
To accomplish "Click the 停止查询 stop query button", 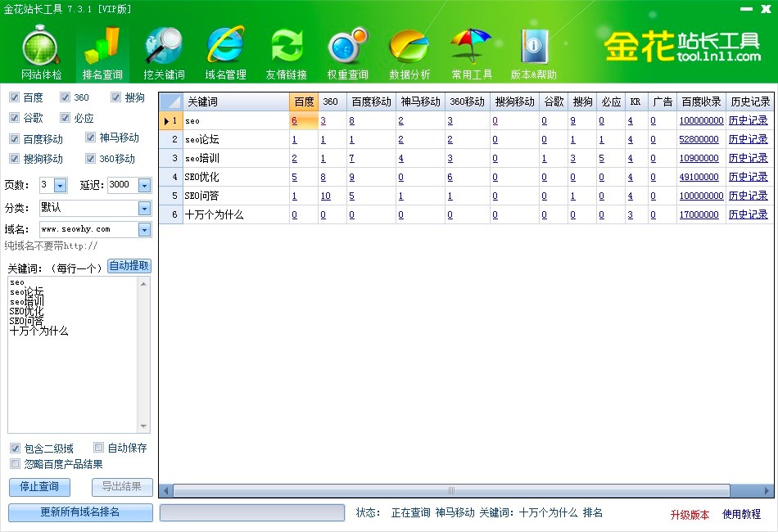I will (x=38, y=487).
